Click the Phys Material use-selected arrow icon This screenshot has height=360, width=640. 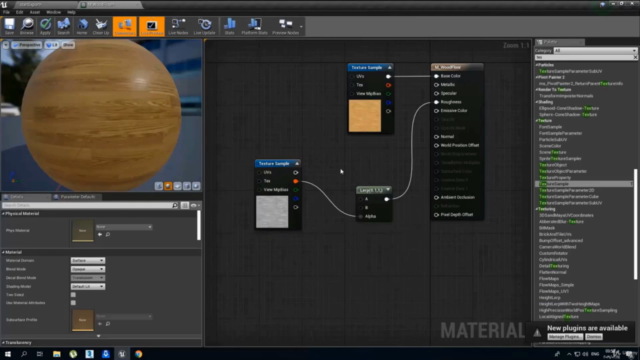[x=100, y=234]
